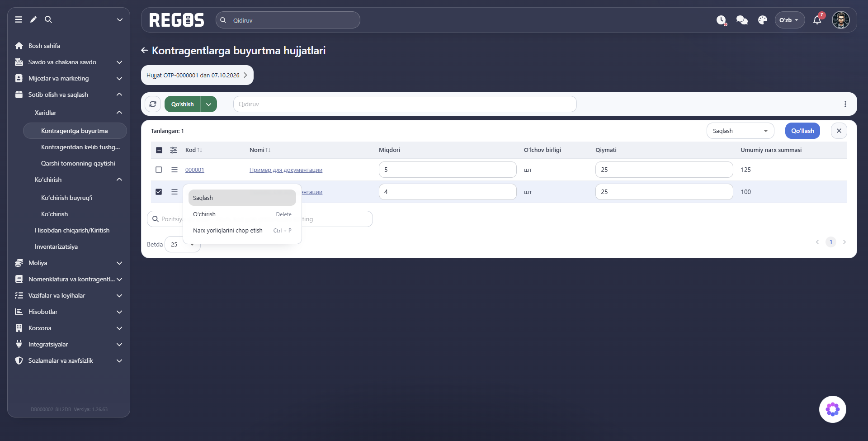Open the theme palette icon
The image size is (868, 441).
click(763, 20)
